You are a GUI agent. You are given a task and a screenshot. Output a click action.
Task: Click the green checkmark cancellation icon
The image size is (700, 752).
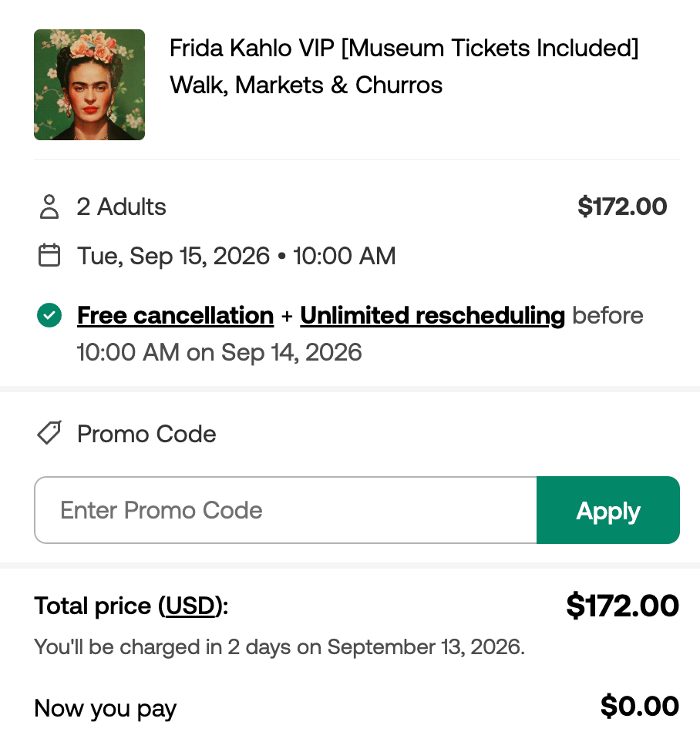pyautogui.click(x=49, y=315)
